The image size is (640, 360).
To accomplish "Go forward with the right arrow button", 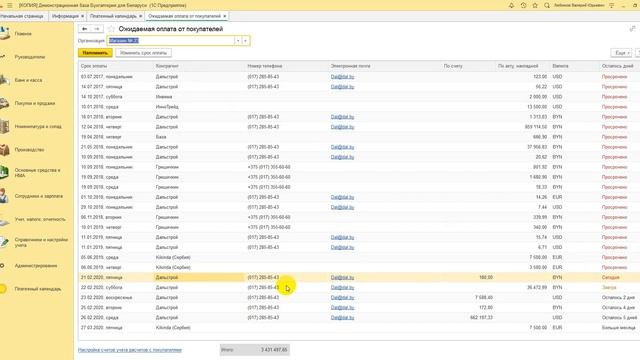I will tap(97, 29).
